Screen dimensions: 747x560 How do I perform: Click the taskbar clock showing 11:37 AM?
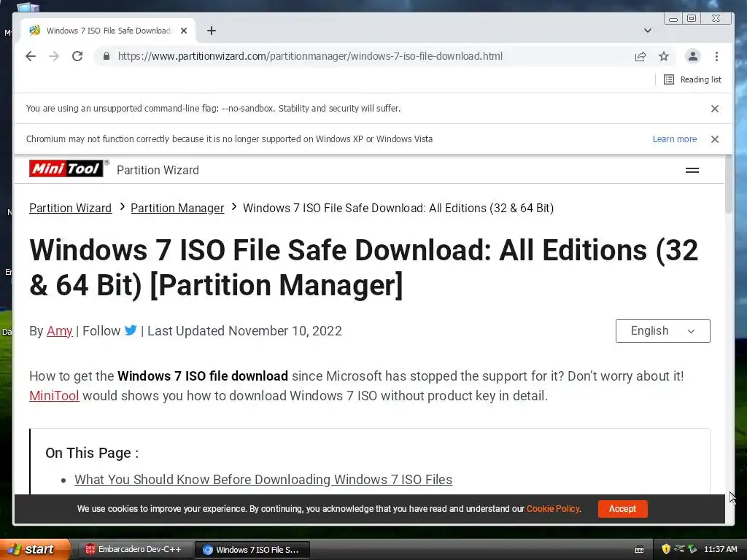720,549
